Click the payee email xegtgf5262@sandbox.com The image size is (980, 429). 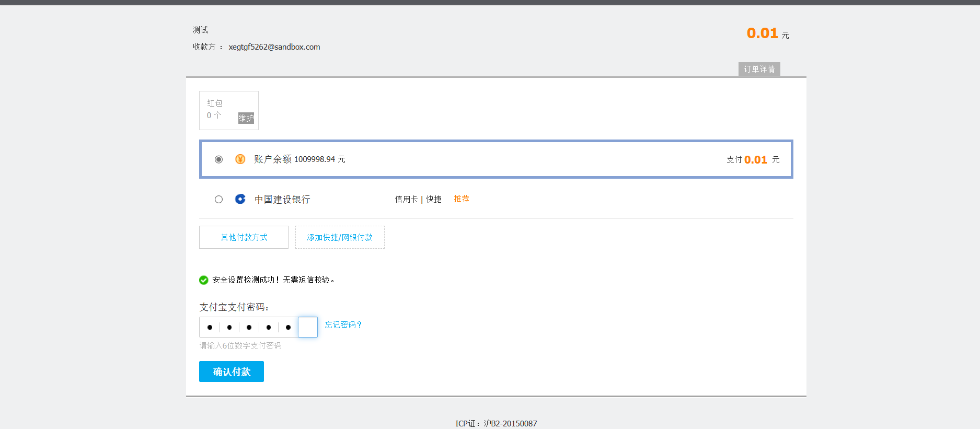click(274, 47)
